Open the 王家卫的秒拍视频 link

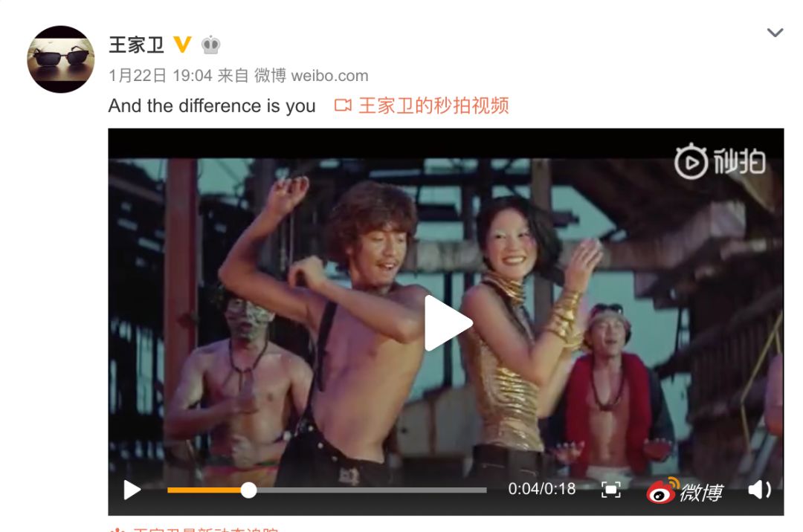[433, 106]
